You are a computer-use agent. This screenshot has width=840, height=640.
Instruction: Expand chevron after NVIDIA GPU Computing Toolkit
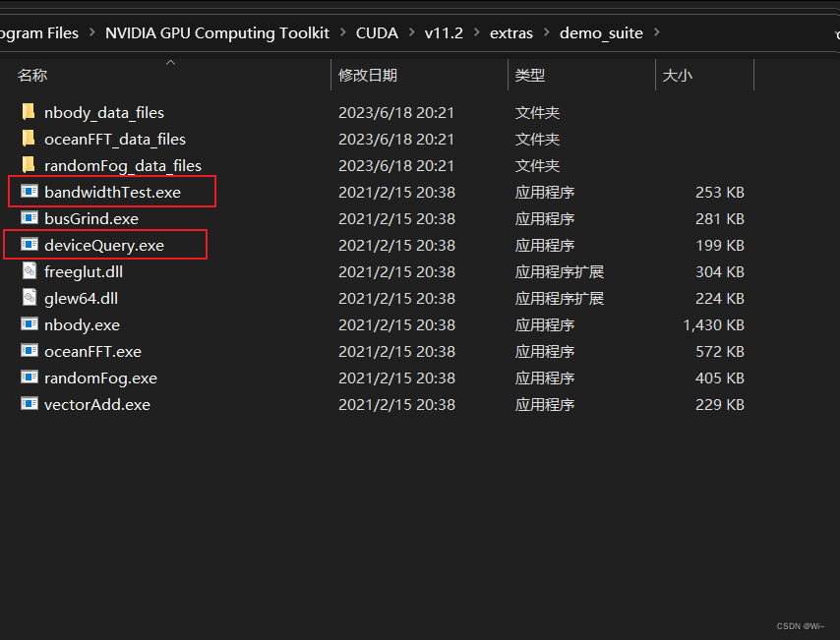(343, 32)
